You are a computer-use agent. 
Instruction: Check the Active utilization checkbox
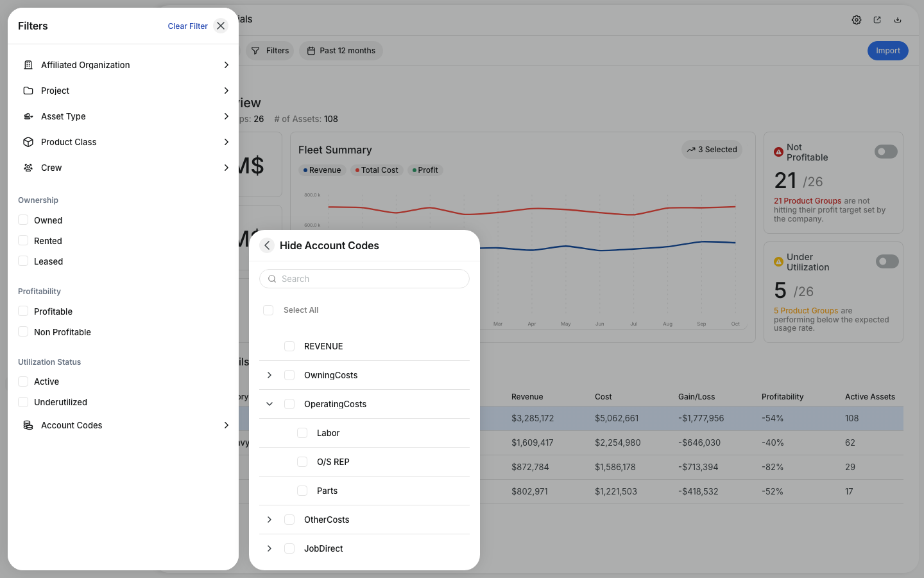[23, 381]
